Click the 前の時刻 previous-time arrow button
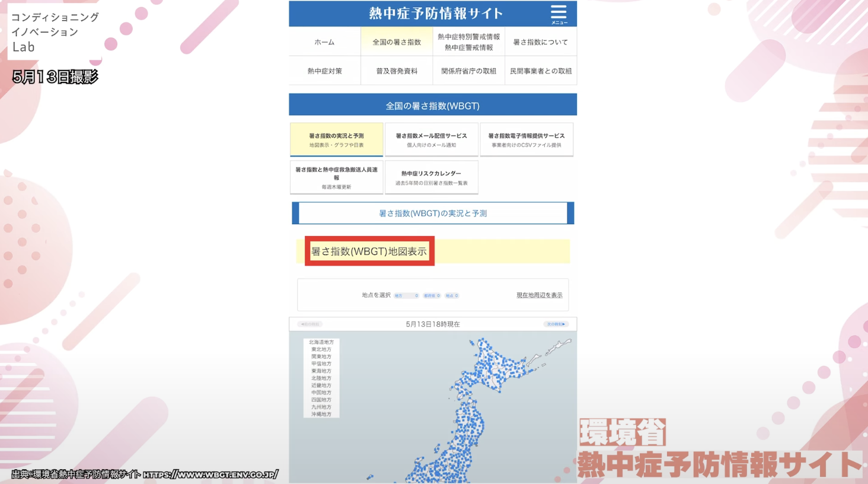This screenshot has width=868, height=484. pyautogui.click(x=310, y=324)
